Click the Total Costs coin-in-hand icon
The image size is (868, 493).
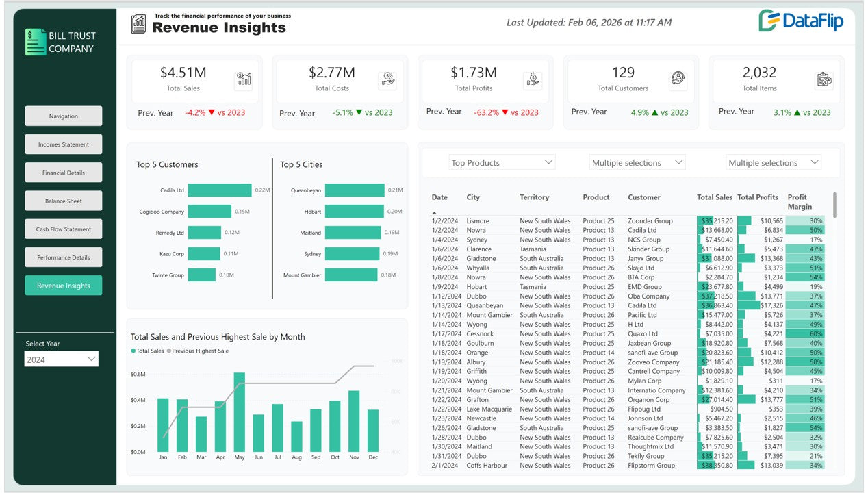tap(387, 79)
